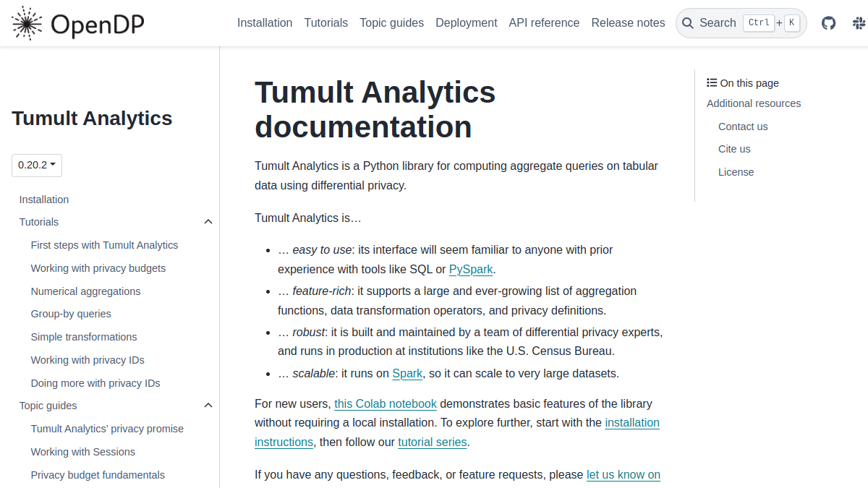This screenshot has height=488, width=868.
Task: Click the Tumult Analytics documentation heading
Action: coord(375,110)
